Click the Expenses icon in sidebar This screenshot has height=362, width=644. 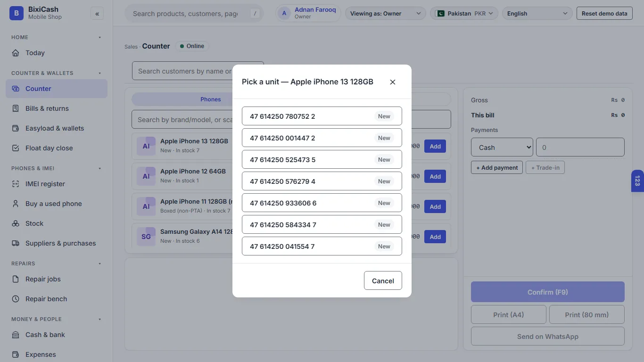[16, 354]
